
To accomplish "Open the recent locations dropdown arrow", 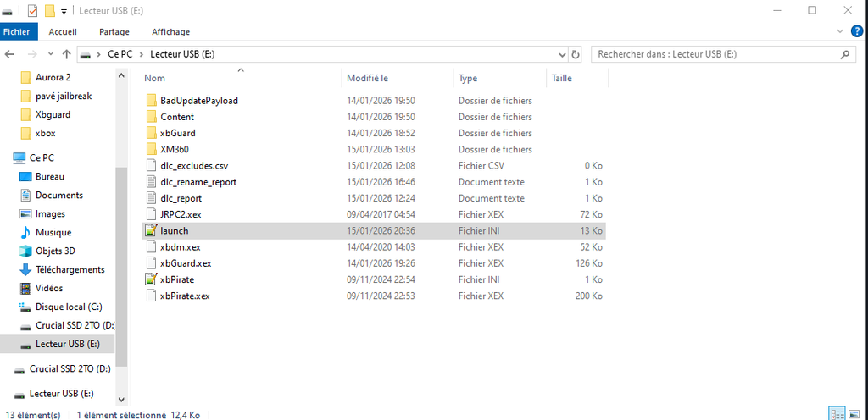I will [x=50, y=54].
